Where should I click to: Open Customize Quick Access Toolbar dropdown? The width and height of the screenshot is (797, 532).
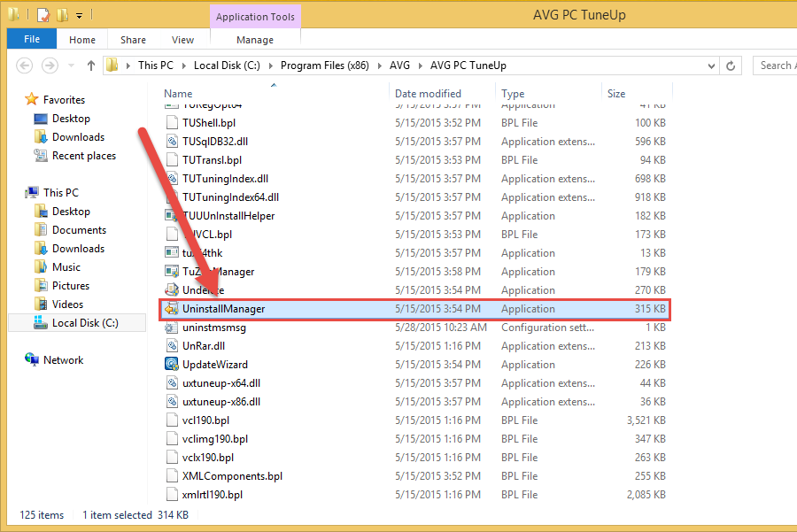pos(80,16)
